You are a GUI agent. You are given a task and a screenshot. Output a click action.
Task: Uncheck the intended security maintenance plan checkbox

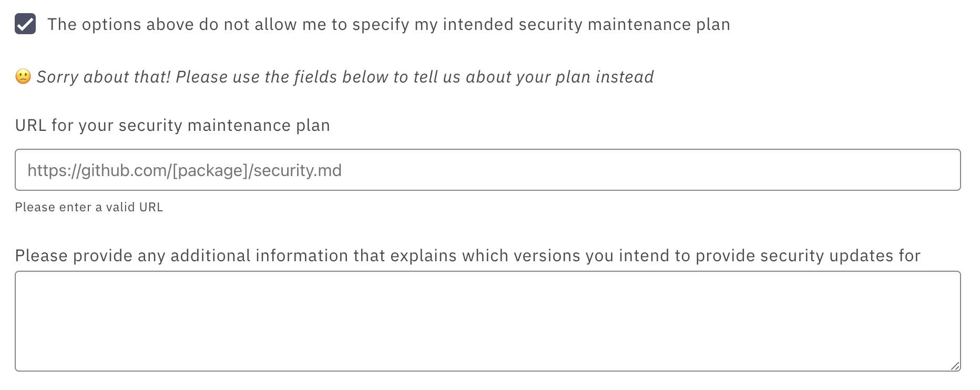(x=25, y=24)
